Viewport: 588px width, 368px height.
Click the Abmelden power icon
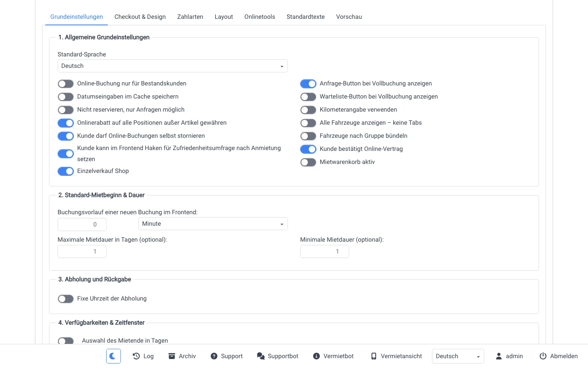click(543, 356)
